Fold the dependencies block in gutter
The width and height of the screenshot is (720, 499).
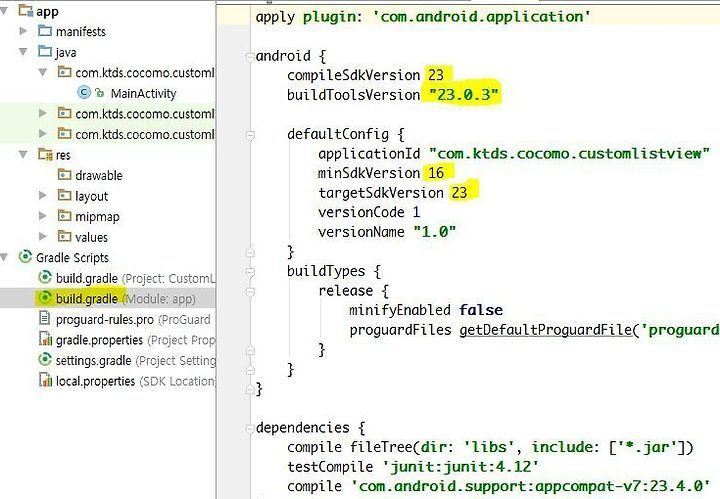[x=250, y=429]
